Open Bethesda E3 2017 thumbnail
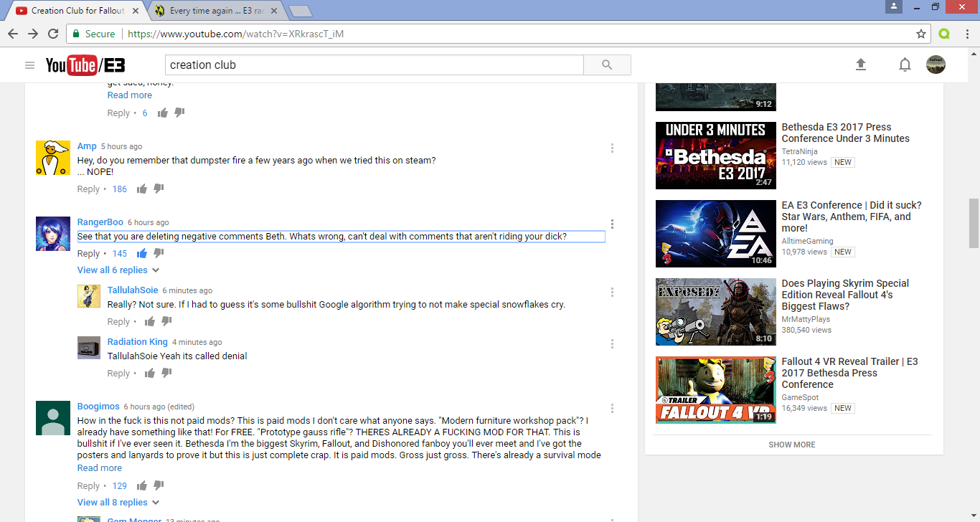Screen dimensions: 980x522 (x=716, y=156)
